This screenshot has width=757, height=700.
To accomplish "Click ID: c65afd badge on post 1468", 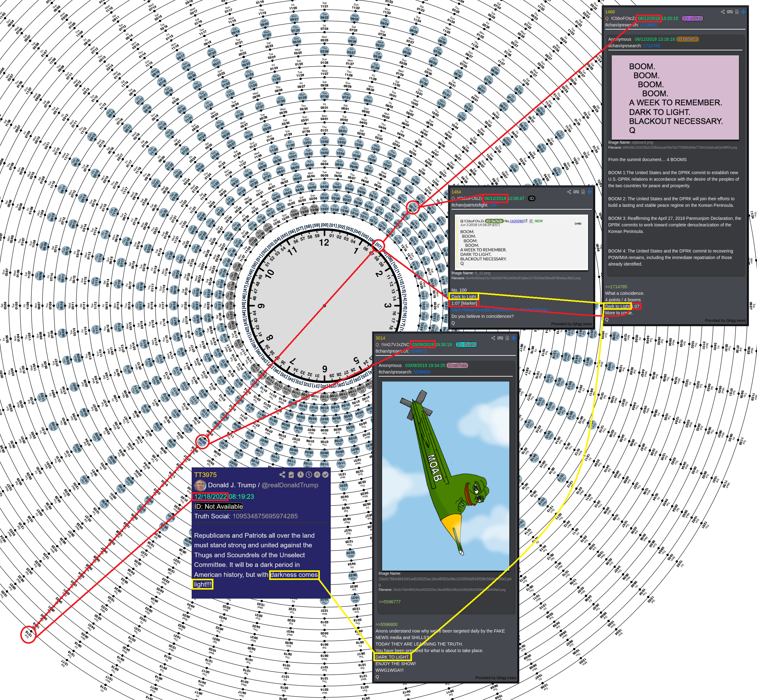I will coord(692,18).
